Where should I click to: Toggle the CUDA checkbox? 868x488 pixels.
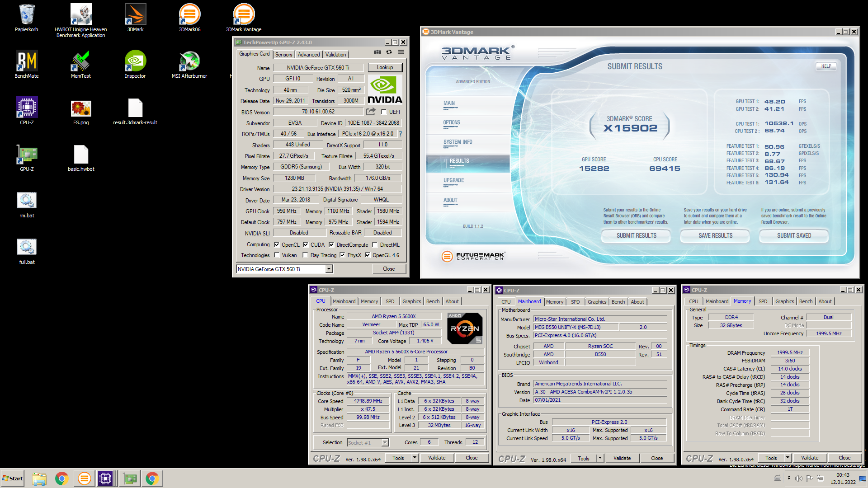pos(306,245)
